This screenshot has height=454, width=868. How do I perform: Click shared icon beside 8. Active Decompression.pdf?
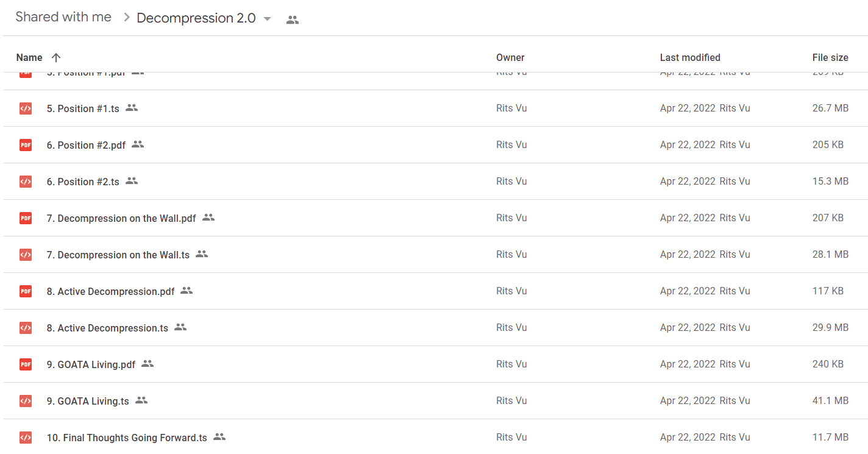pos(187,291)
